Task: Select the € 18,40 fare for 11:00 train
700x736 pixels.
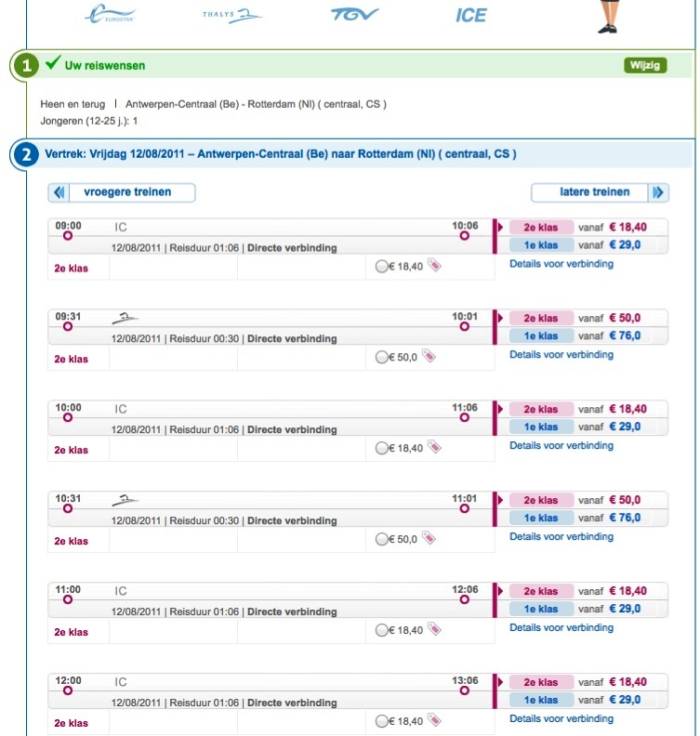Action: click(x=381, y=631)
